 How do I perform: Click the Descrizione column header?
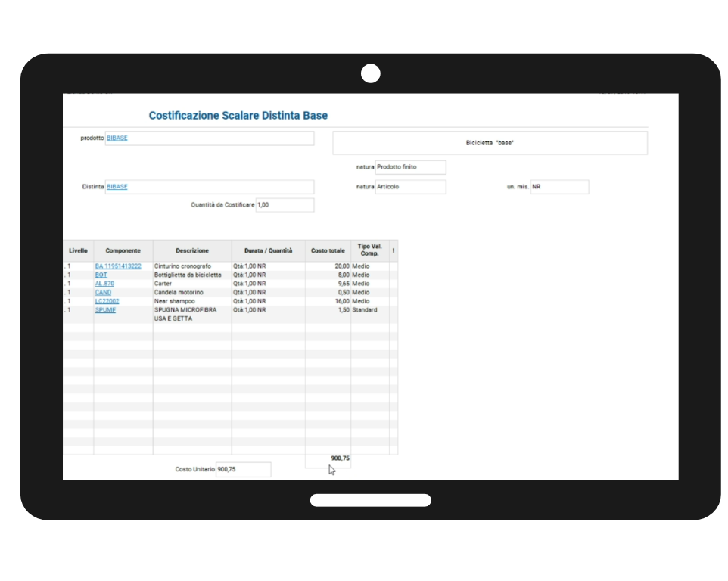click(192, 251)
